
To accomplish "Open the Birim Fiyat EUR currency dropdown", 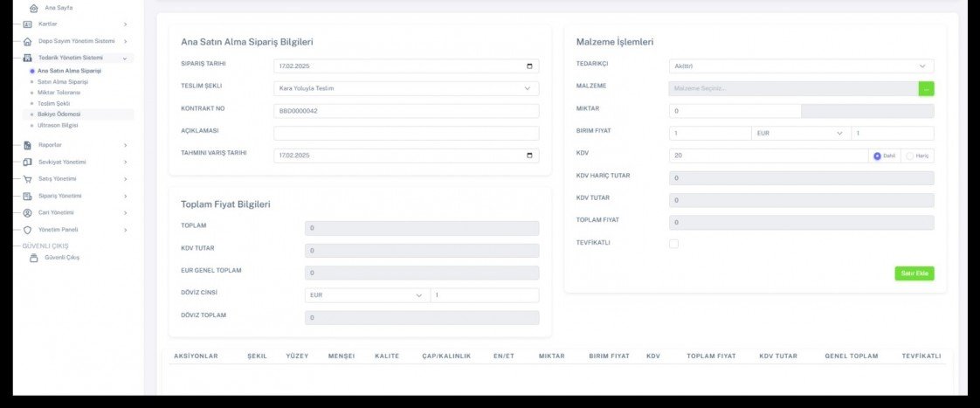I will [839, 134].
